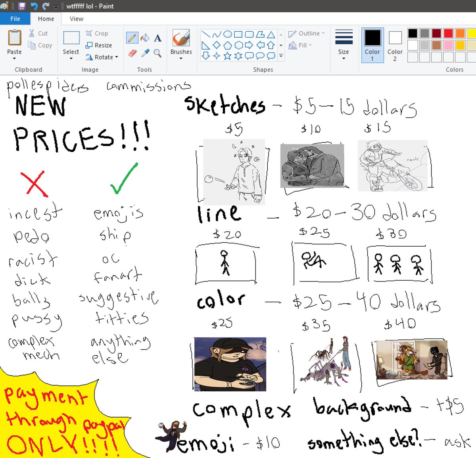Choose the Down arrow shape
Screen dimensions: 476x458
(x=205, y=56)
